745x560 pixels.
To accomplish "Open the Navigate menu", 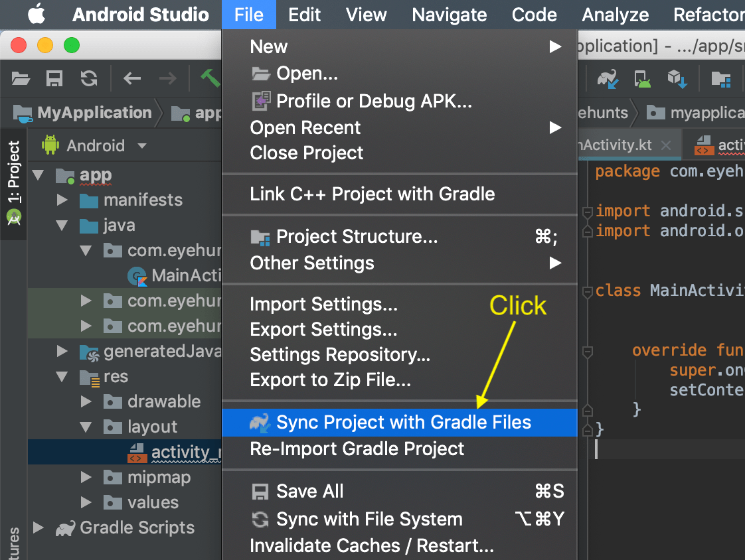I will coord(449,15).
